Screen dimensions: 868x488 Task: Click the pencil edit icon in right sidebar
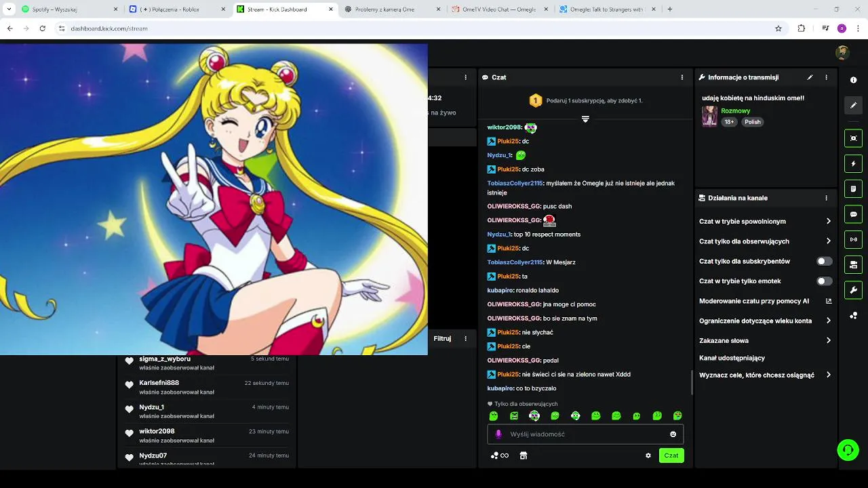[853, 105]
